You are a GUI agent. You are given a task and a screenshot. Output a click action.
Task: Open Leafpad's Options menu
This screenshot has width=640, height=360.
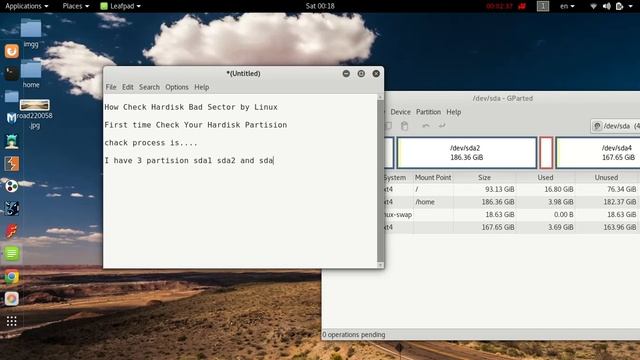pyautogui.click(x=177, y=87)
